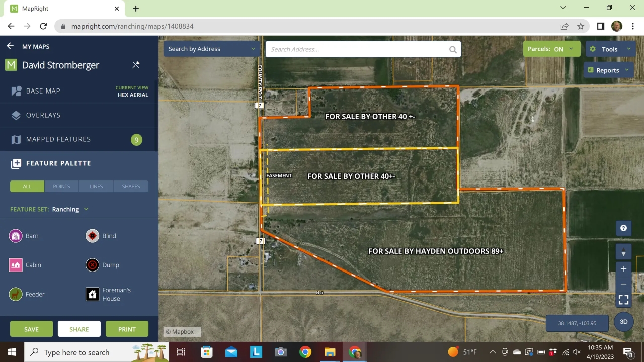The image size is (644, 362).
Task: Click the mapped features count badge 9
Action: click(x=136, y=140)
